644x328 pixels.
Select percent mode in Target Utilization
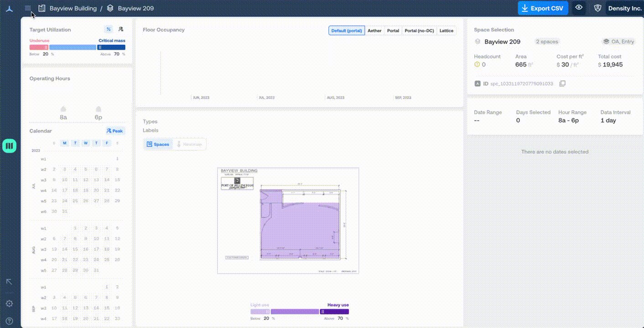pos(109,29)
